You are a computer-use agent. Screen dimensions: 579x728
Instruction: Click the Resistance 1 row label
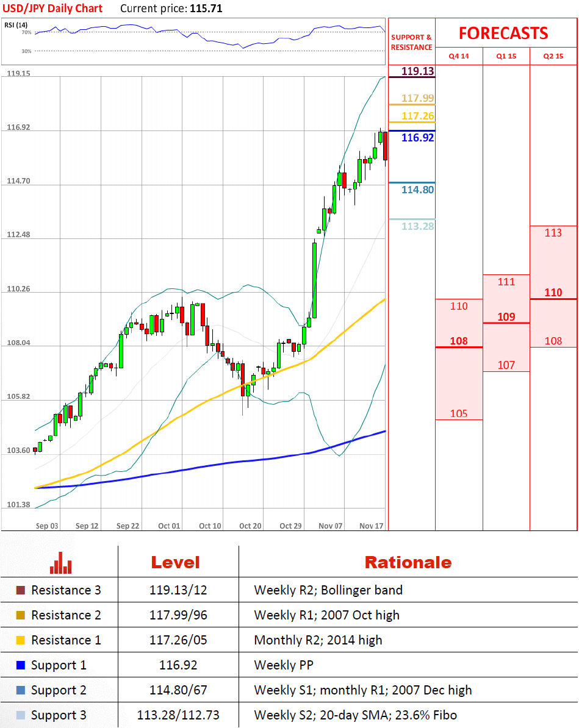pyautogui.click(x=66, y=640)
